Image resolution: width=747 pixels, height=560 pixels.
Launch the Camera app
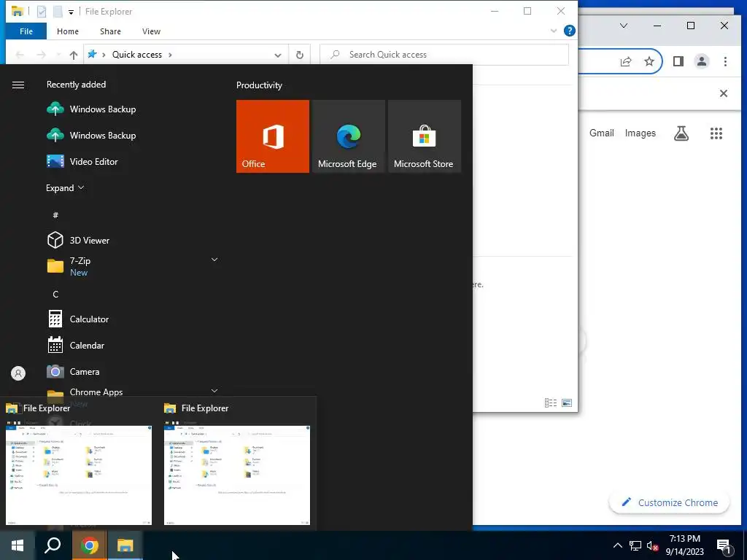coord(85,371)
